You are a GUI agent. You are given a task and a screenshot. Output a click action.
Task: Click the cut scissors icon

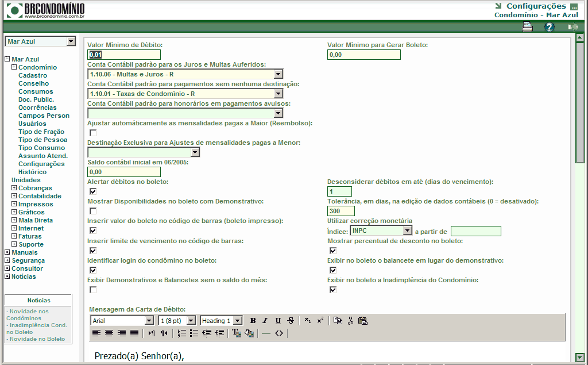[x=350, y=321]
